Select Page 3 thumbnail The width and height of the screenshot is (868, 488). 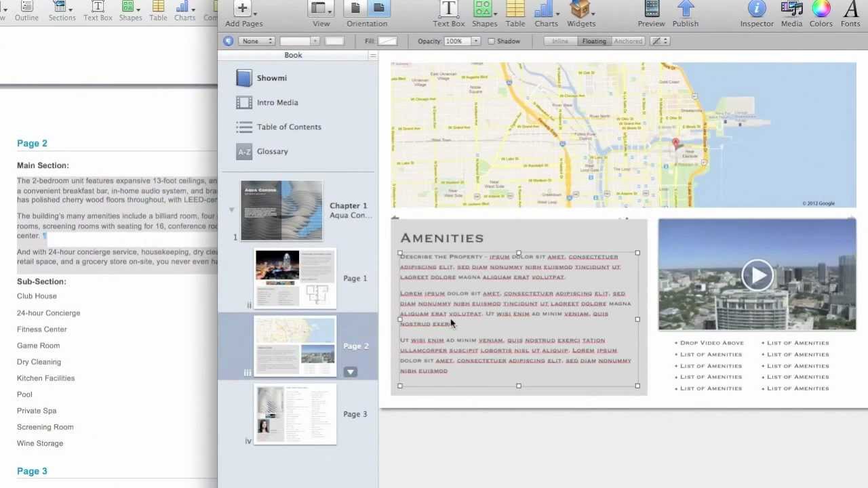pos(295,414)
